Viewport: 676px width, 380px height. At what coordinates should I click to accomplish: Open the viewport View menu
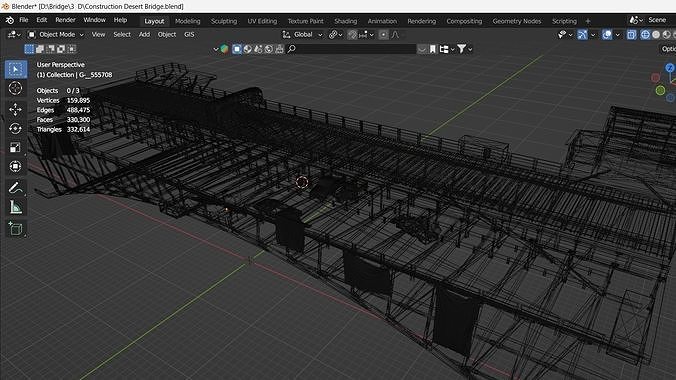pos(98,35)
